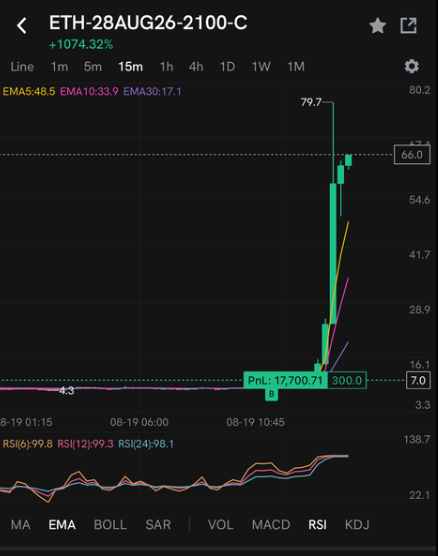The image size is (438, 556).
Task: Enable the BOLL indicator
Action: click(x=110, y=524)
